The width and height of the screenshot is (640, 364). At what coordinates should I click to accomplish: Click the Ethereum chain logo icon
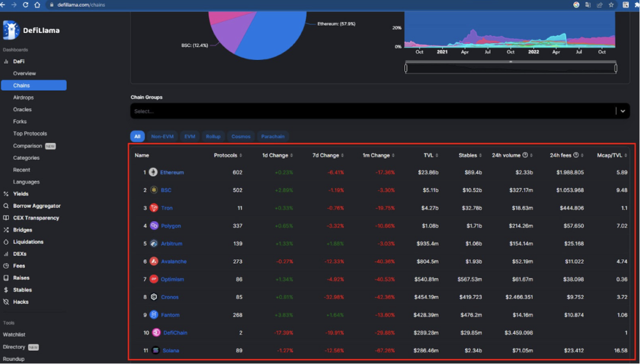(x=153, y=172)
